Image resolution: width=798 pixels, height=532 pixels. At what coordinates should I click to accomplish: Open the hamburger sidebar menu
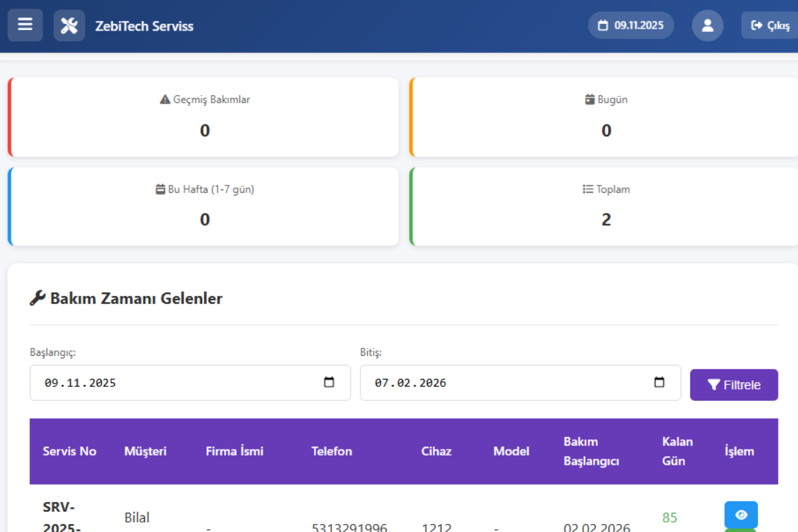(25, 25)
